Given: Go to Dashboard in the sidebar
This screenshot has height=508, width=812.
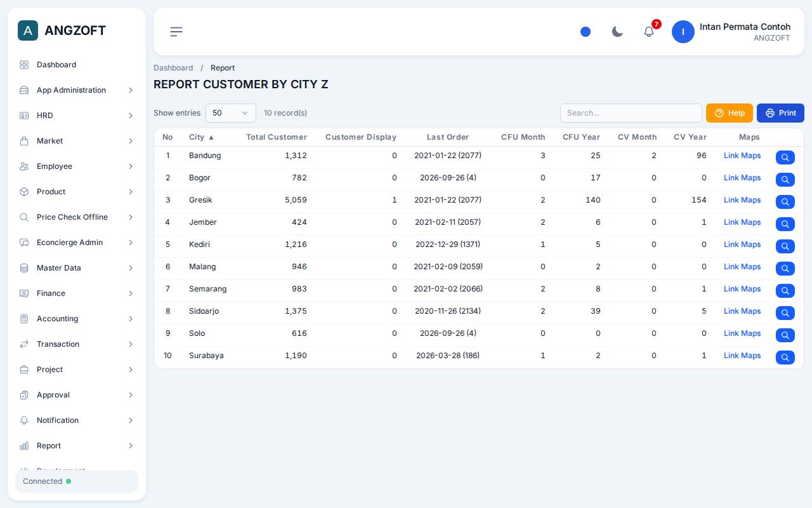Looking at the screenshot, I should [x=77, y=65].
